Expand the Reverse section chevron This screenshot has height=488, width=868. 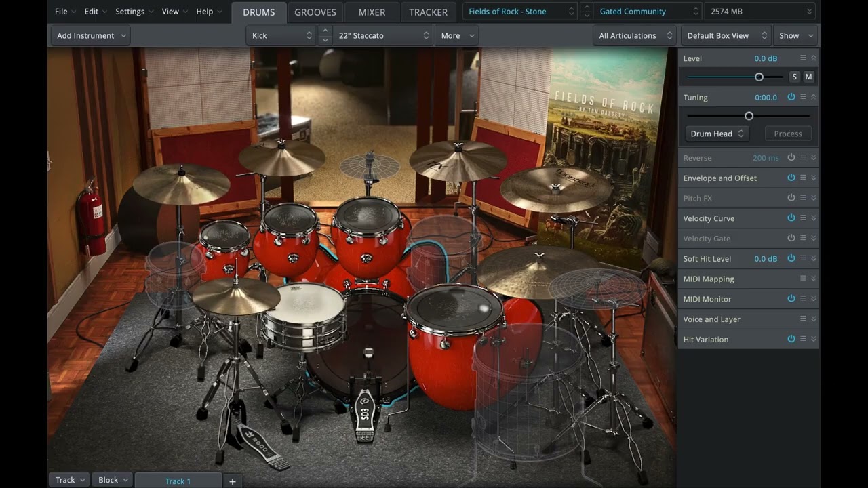pos(814,157)
